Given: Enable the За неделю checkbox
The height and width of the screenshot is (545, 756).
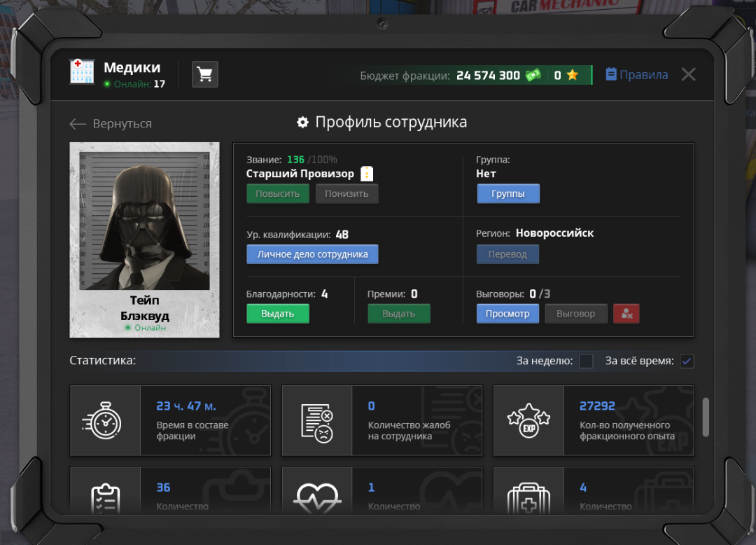Looking at the screenshot, I should coord(586,361).
